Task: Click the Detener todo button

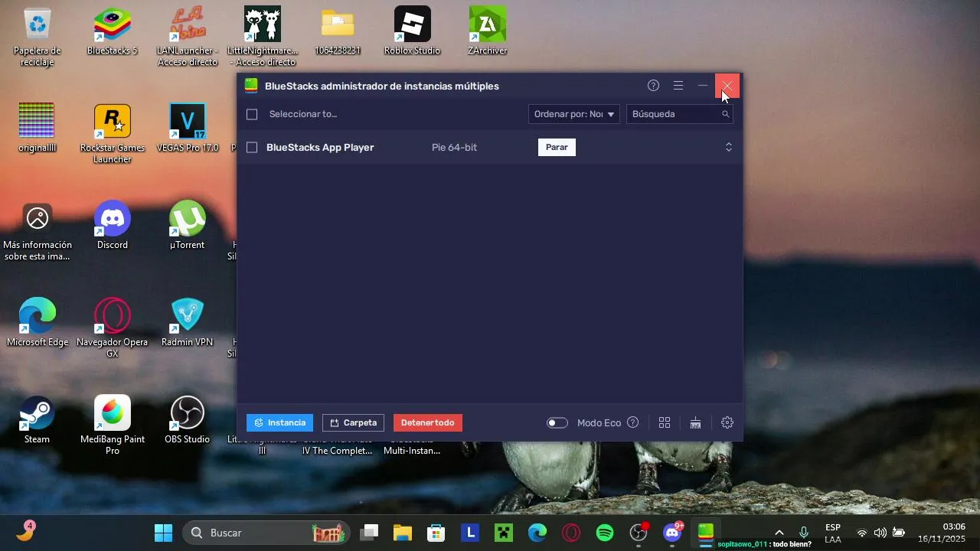Action: pos(427,422)
